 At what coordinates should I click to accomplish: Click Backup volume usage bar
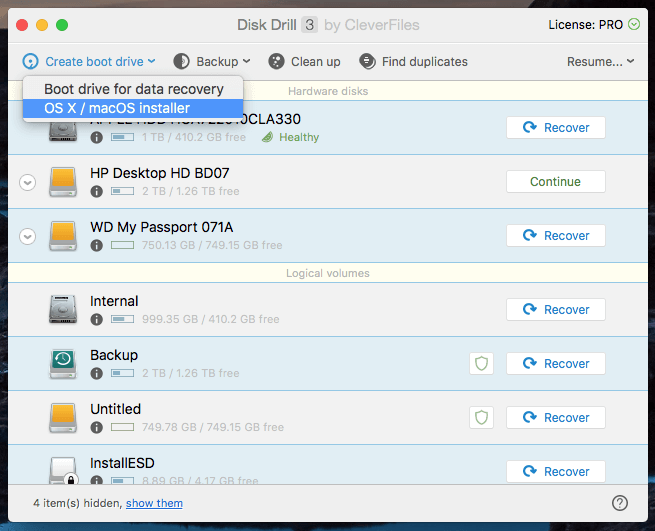122,373
